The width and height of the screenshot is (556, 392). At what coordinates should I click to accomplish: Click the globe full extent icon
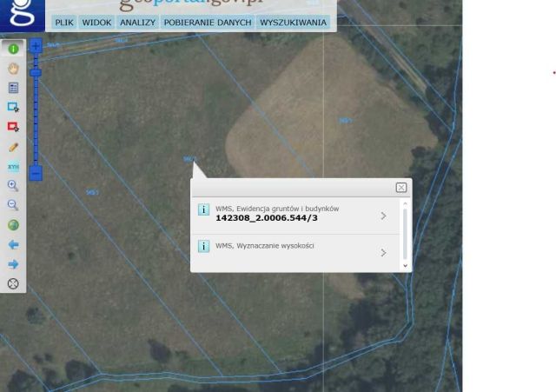pos(14,225)
